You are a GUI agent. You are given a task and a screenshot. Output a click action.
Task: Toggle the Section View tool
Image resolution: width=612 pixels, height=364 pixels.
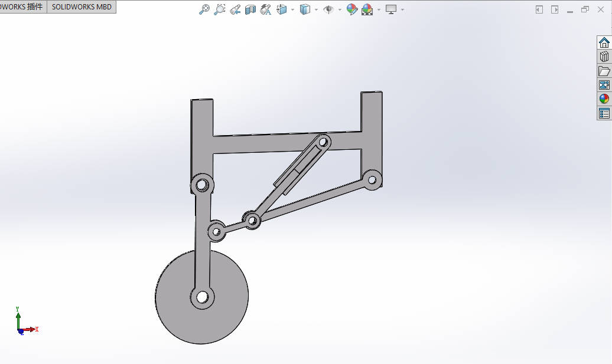(250, 9)
